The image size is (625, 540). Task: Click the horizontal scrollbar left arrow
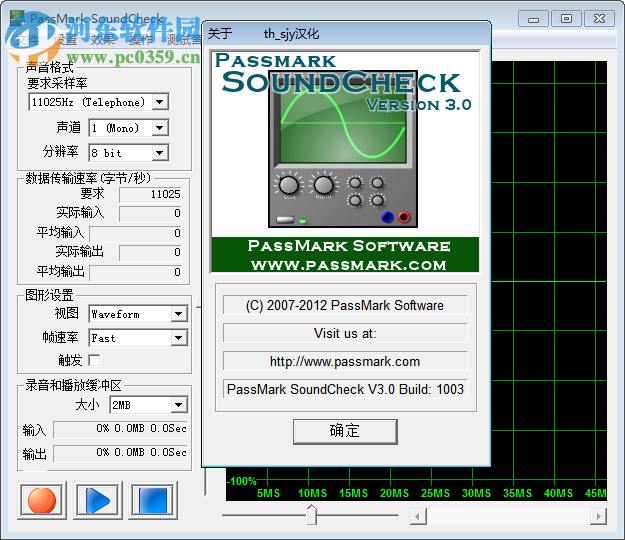tap(418, 516)
